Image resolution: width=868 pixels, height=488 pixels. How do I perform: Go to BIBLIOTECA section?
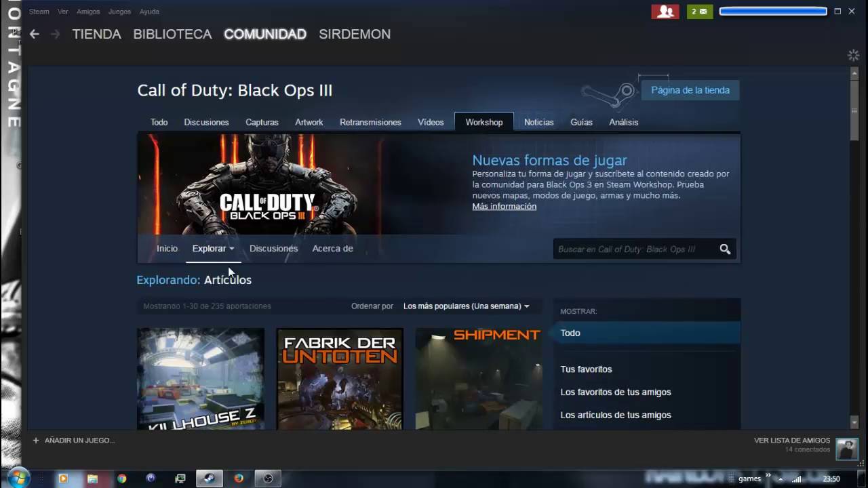click(172, 34)
